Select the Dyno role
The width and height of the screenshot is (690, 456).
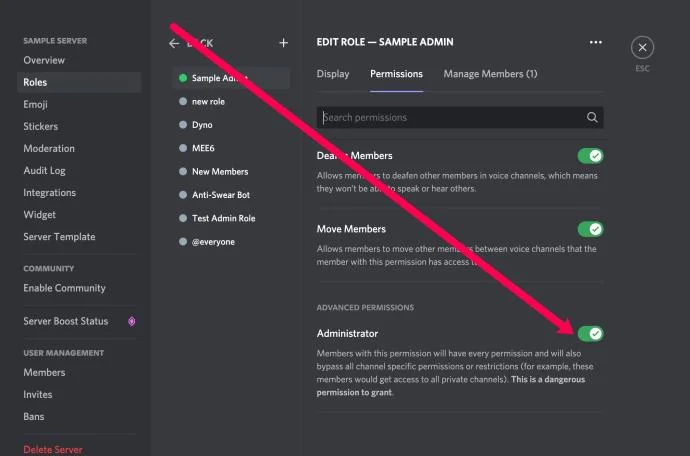202,125
